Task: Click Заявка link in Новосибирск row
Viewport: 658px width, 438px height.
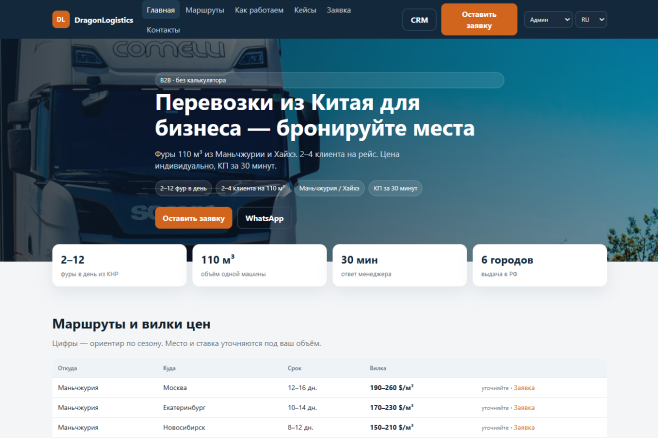Action: coord(524,428)
